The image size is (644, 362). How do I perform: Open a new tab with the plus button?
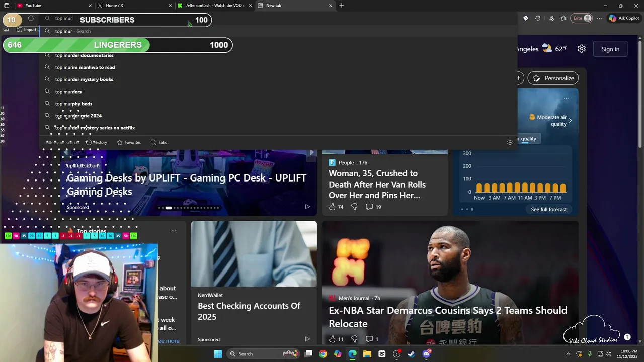tap(342, 5)
